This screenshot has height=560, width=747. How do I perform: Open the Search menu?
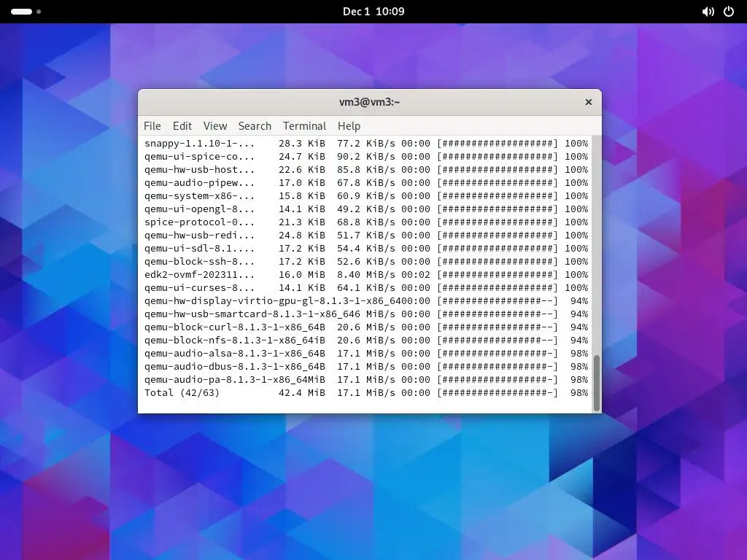coord(255,125)
